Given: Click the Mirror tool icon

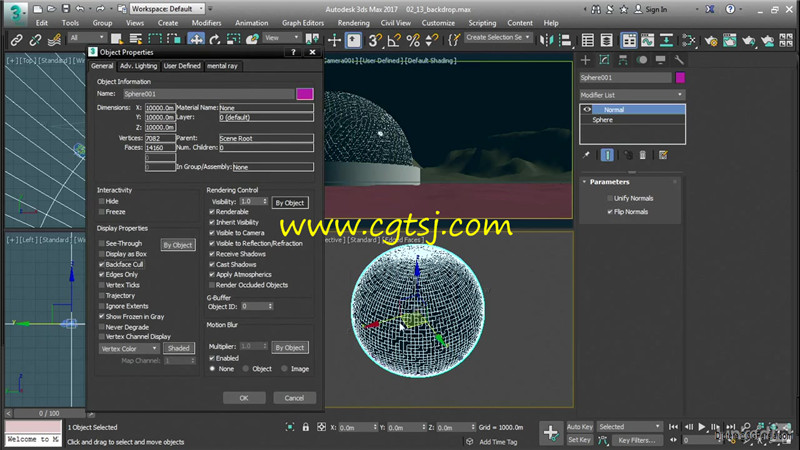Looking at the screenshot, I should (546, 40).
